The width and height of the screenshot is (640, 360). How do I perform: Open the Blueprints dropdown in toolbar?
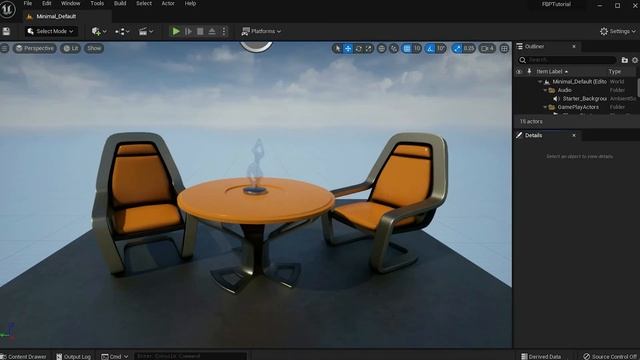[122, 31]
